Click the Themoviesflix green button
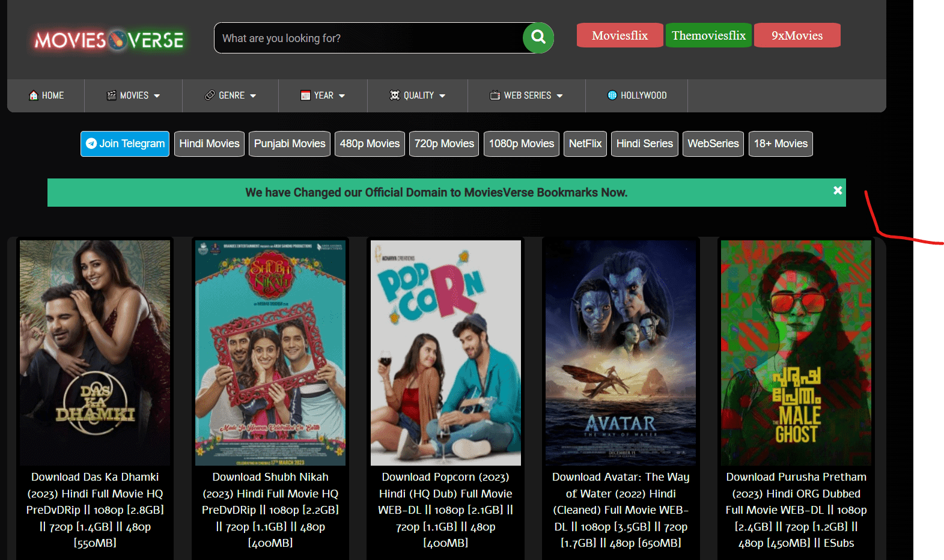The width and height of the screenshot is (944, 560). (709, 35)
